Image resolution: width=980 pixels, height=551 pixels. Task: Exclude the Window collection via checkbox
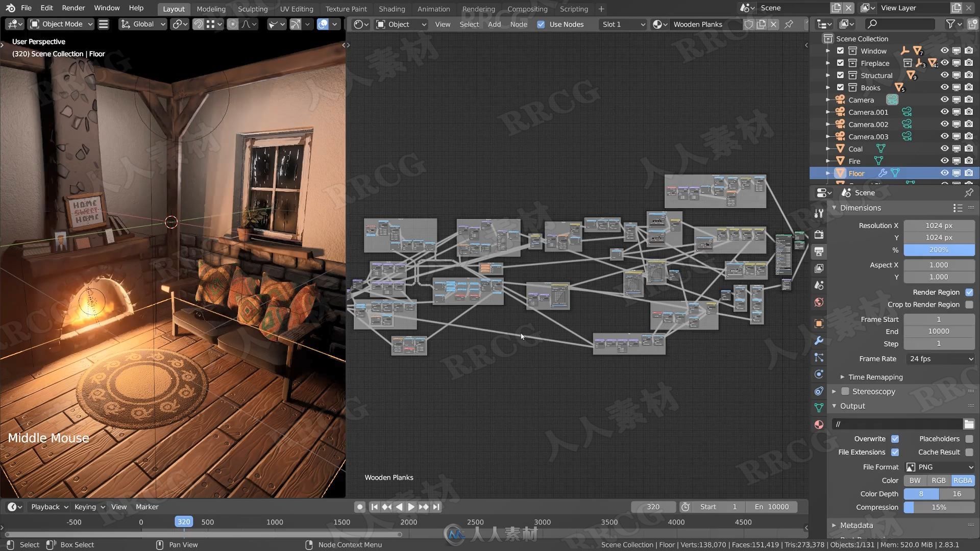point(840,51)
